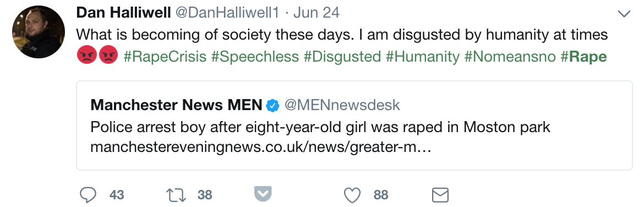
Task: Click the Jun 24 timestamp
Action: (x=316, y=13)
